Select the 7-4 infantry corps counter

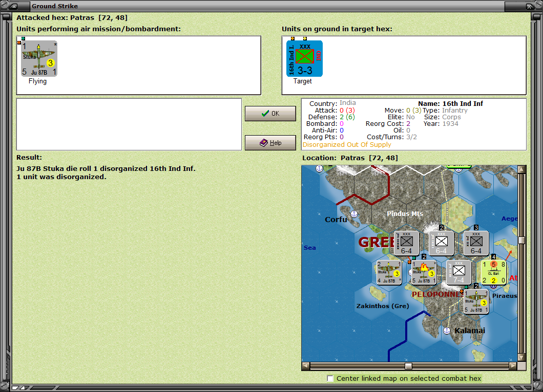pos(459,272)
